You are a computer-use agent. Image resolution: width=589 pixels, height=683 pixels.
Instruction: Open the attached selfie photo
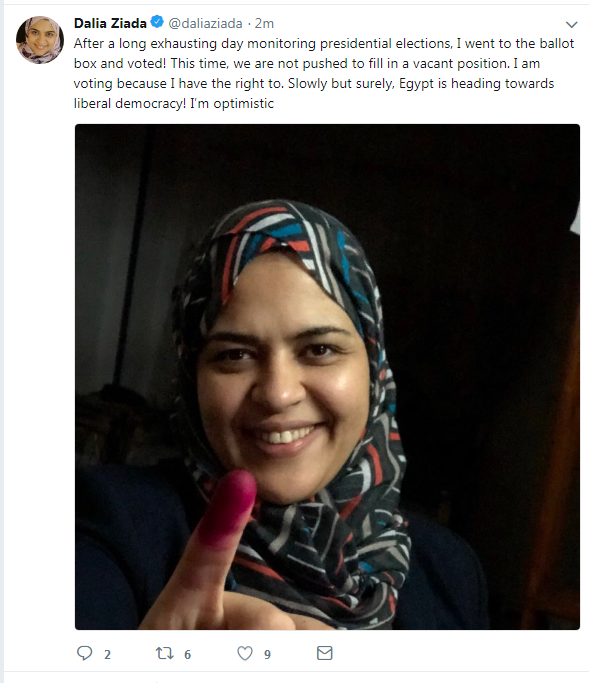pos(327,377)
